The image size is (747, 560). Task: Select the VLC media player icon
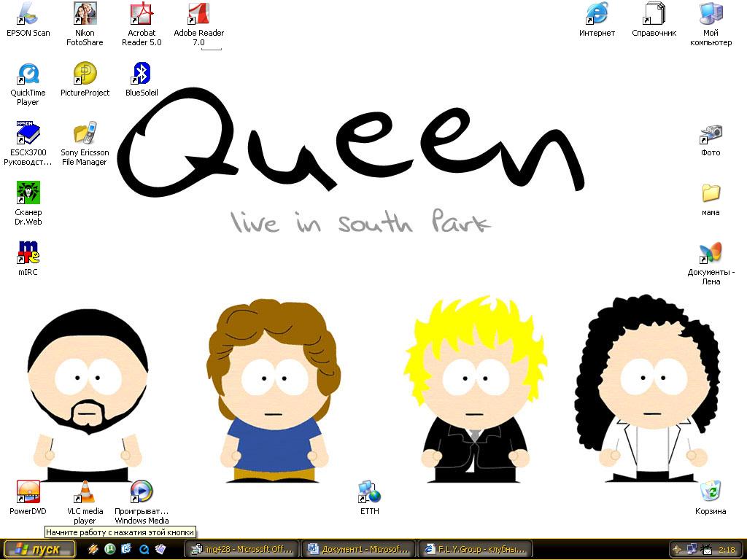(x=85, y=502)
